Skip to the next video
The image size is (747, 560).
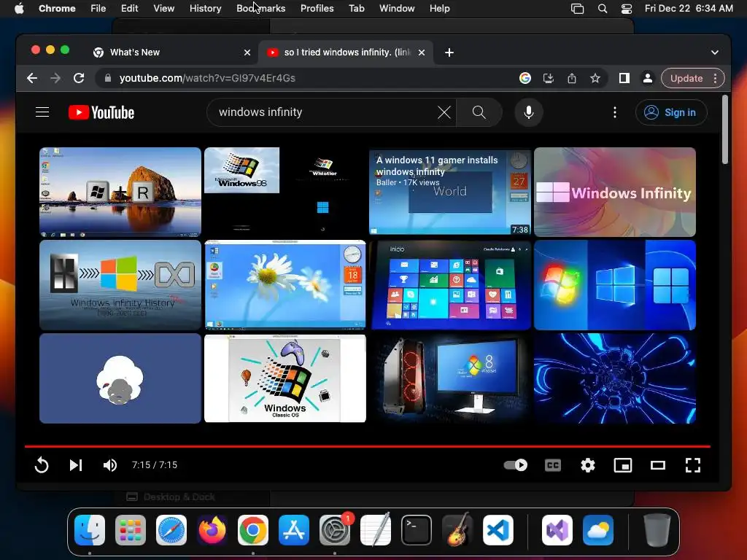tap(76, 464)
